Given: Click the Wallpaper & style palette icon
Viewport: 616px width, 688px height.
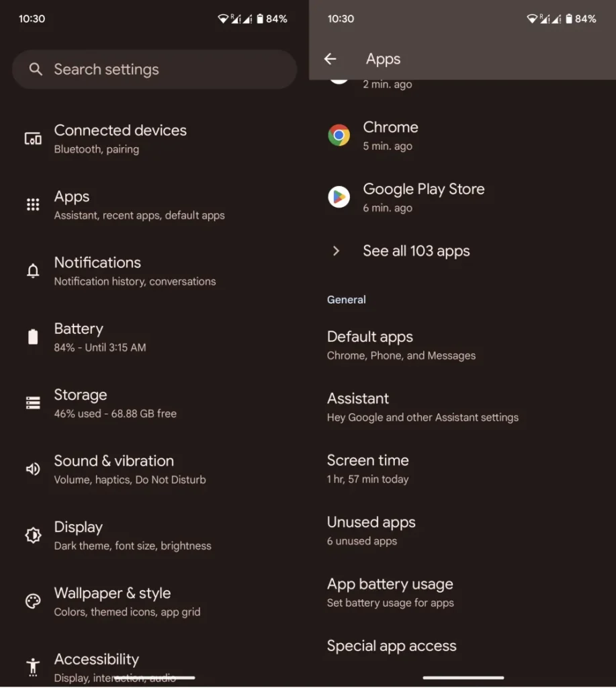Looking at the screenshot, I should 33,601.
